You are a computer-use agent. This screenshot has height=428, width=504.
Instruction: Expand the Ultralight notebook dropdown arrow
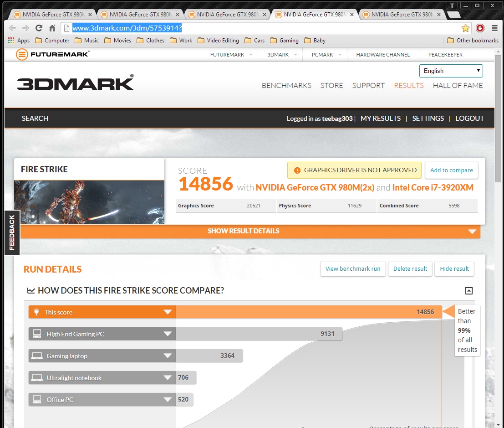pyautogui.click(x=168, y=377)
